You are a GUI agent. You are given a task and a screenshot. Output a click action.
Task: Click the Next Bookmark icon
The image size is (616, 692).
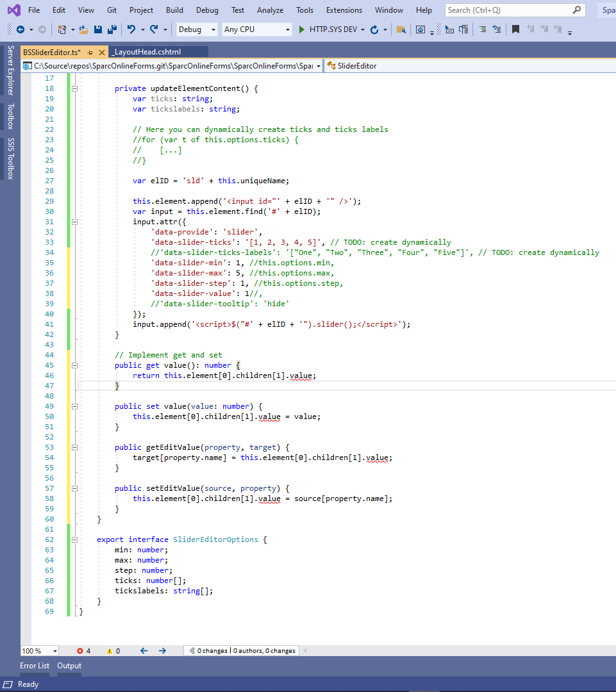[544, 29]
